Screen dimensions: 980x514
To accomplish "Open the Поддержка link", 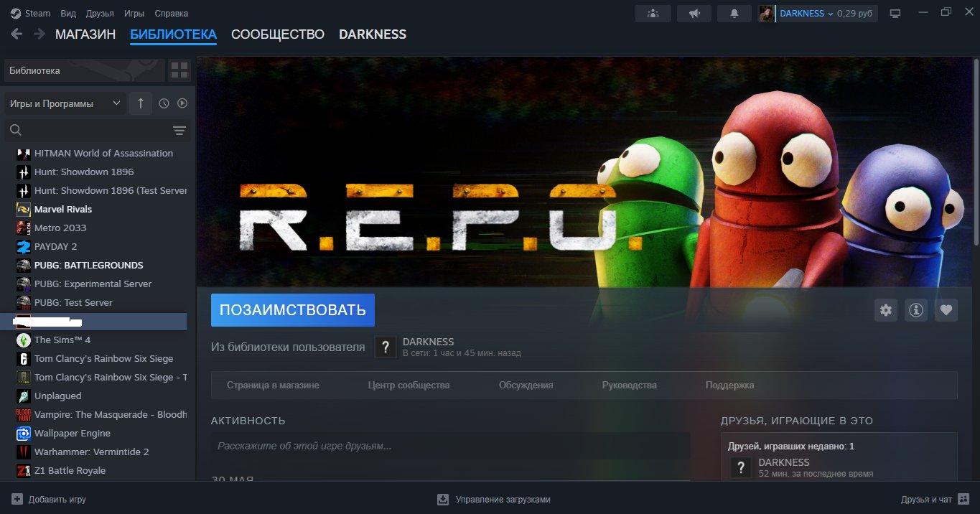I will pyautogui.click(x=729, y=385).
